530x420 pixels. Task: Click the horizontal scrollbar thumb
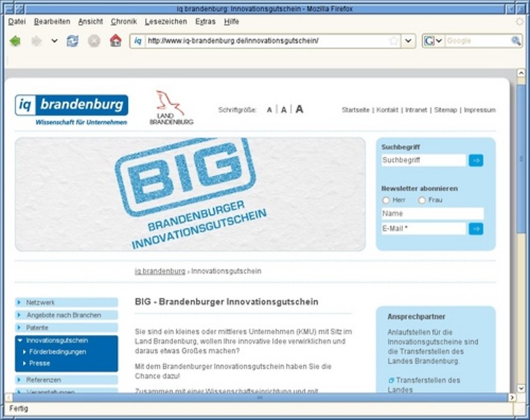pyautogui.click(x=260, y=397)
